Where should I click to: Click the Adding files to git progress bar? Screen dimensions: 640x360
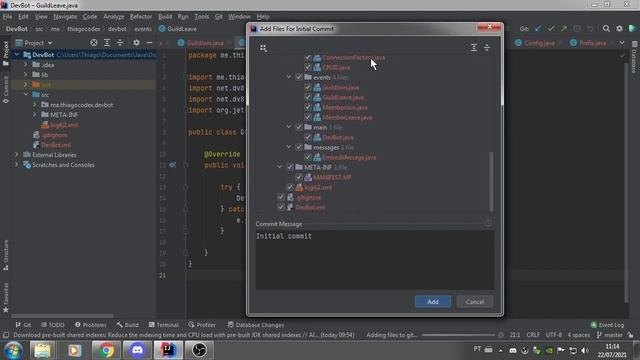tap(458, 335)
